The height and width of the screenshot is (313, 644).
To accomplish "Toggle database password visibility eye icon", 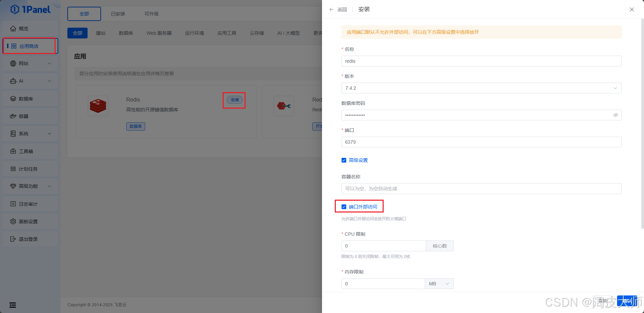I will (x=615, y=115).
